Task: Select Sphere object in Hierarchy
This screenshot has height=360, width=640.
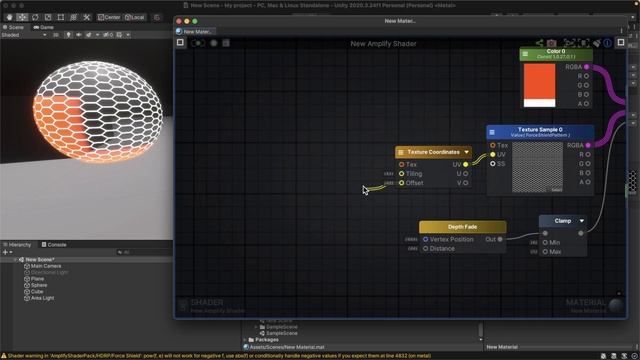Action: (x=36, y=285)
